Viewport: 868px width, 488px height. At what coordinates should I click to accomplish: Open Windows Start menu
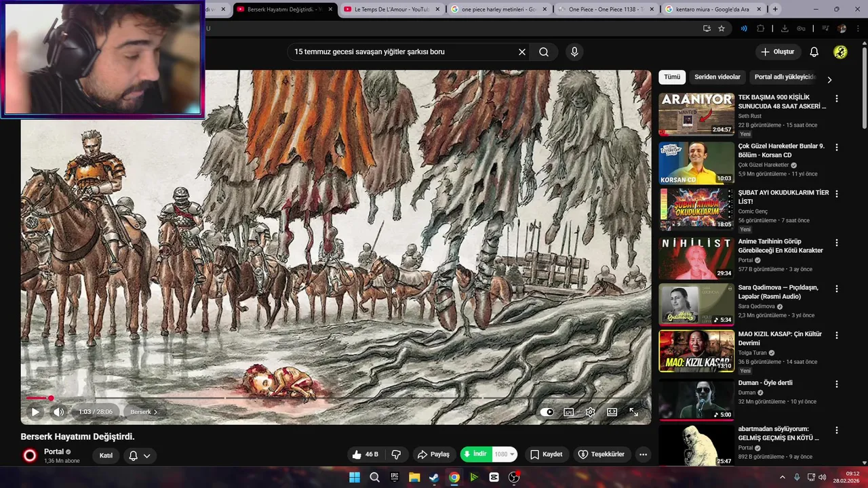(x=355, y=477)
